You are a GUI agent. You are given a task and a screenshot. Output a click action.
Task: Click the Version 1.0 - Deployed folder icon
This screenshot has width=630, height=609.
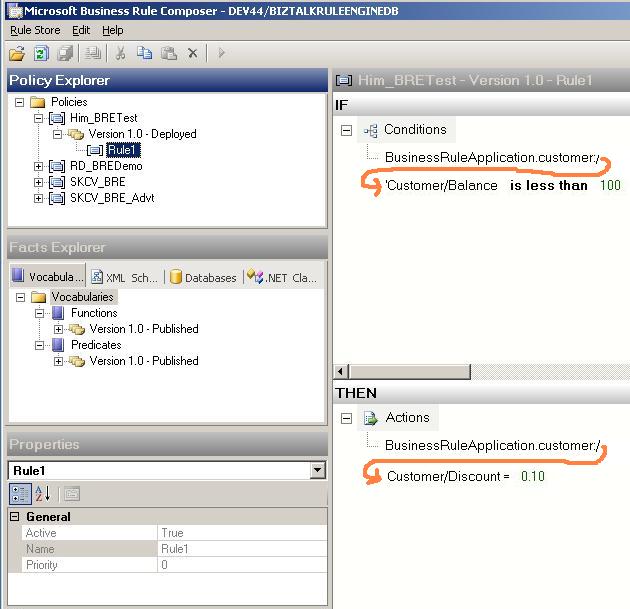point(76,134)
